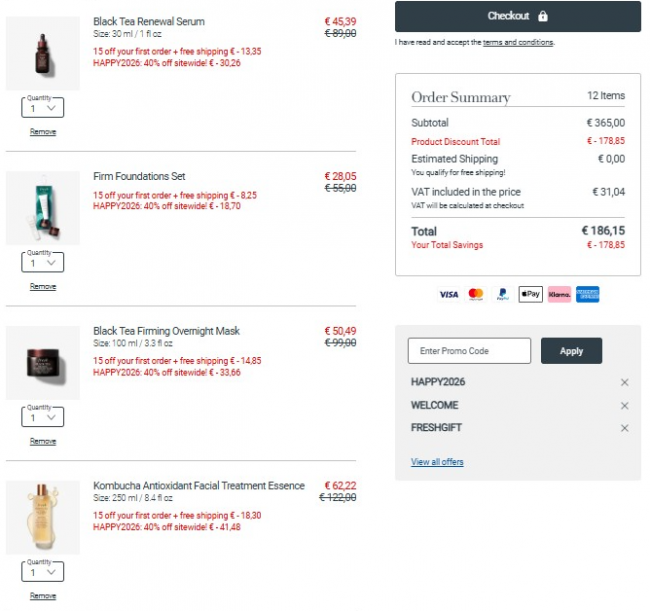Image resolution: width=650 pixels, height=611 pixels.
Task: Remove the HAPPY2026 promo code
Action: (624, 382)
